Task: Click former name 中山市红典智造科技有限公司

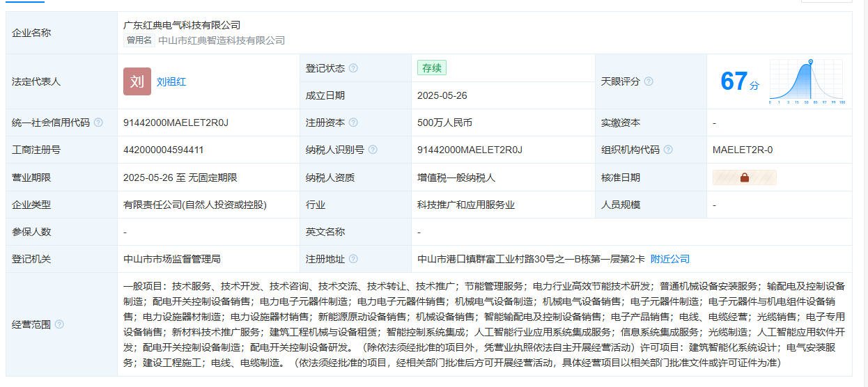Action: 222,40
